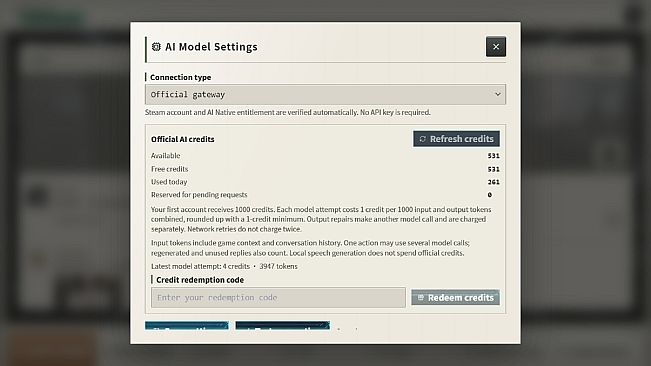Click the AI Model Settings title text

click(x=211, y=47)
